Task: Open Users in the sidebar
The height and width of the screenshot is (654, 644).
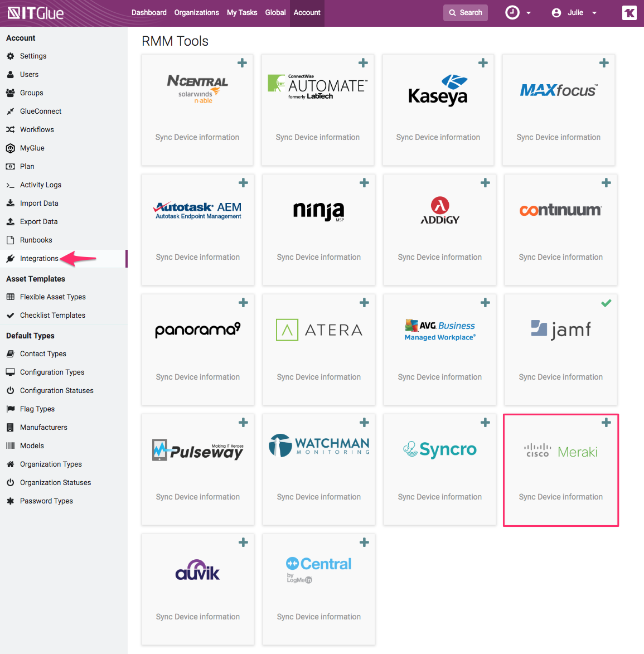Action: click(x=29, y=74)
